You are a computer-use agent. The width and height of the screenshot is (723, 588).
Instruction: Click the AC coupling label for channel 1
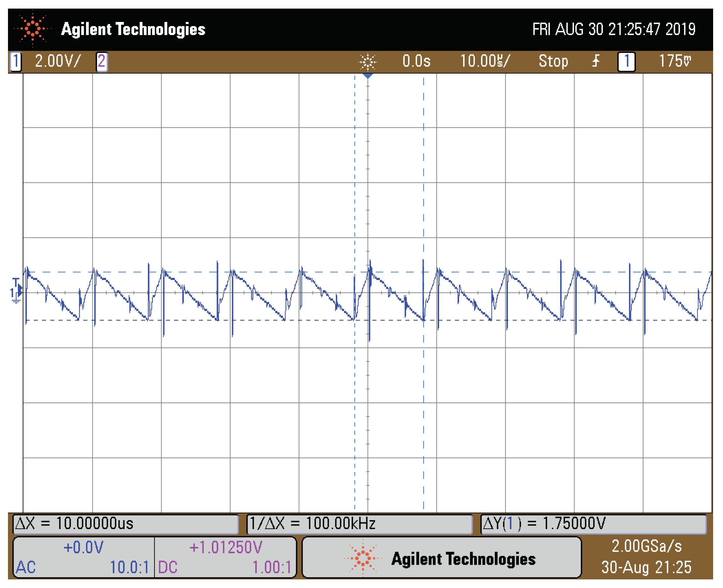[26, 567]
